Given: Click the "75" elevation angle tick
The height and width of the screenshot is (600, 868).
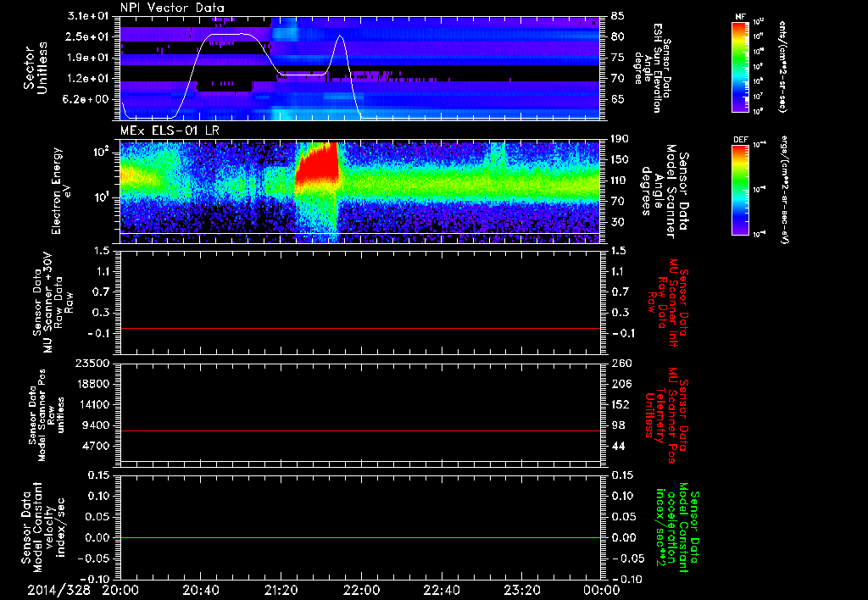Looking at the screenshot, I should pyautogui.click(x=618, y=58).
